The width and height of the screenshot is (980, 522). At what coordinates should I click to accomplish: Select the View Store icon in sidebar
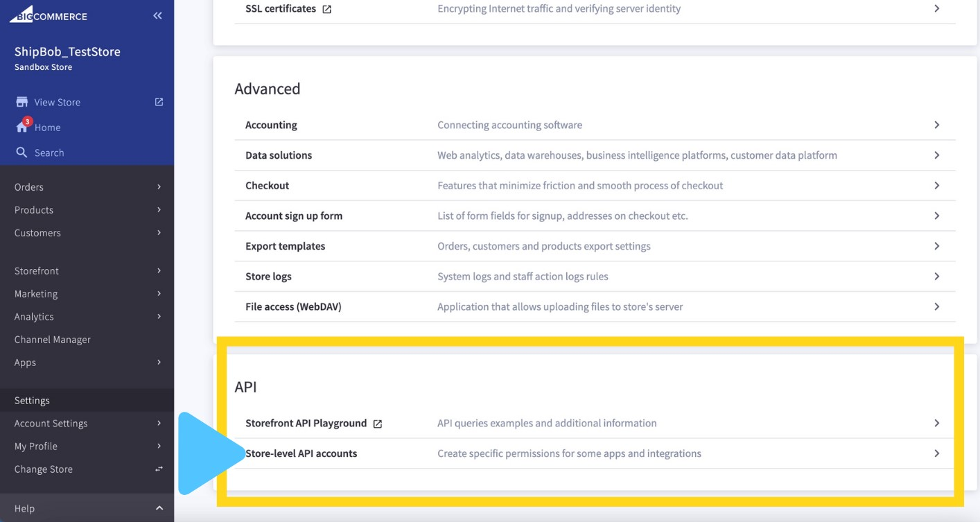click(x=21, y=102)
